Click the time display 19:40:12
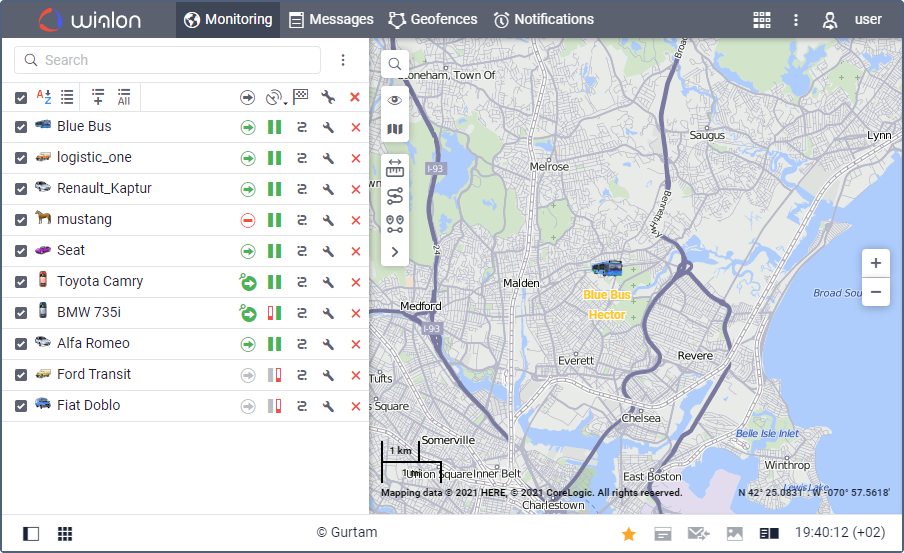The width and height of the screenshot is (904, 553). [840, 532]
